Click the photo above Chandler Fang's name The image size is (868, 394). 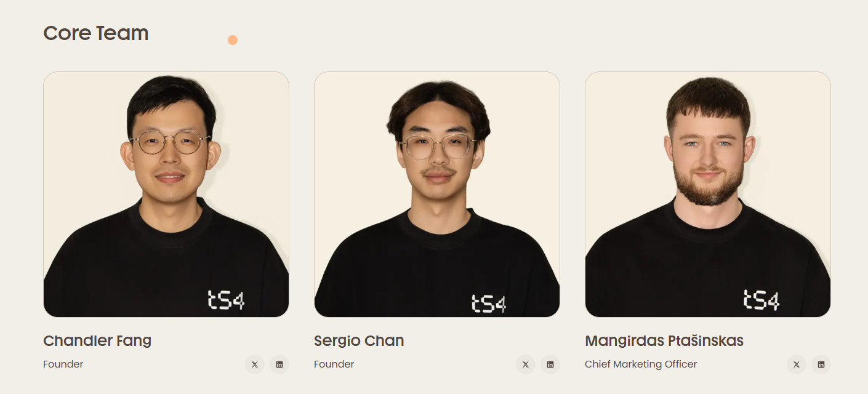click(166, 194)
